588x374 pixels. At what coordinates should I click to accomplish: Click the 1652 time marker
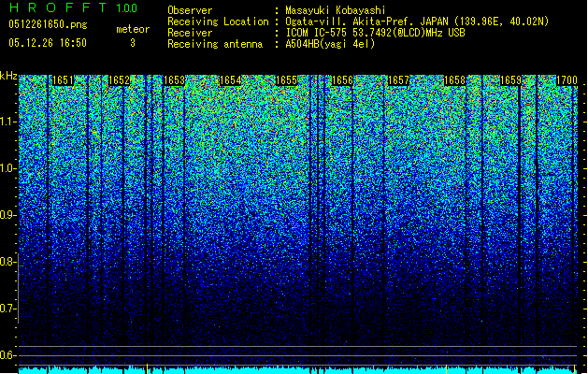point(119,80)
